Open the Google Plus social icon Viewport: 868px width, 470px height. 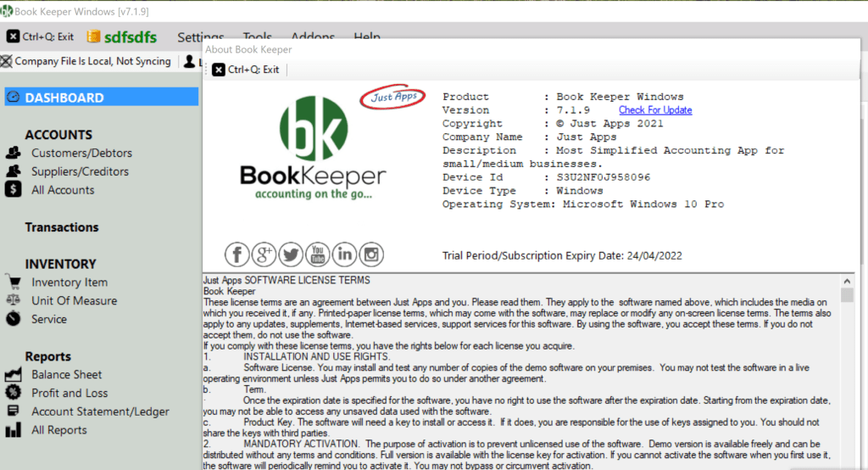click(264, 254)
